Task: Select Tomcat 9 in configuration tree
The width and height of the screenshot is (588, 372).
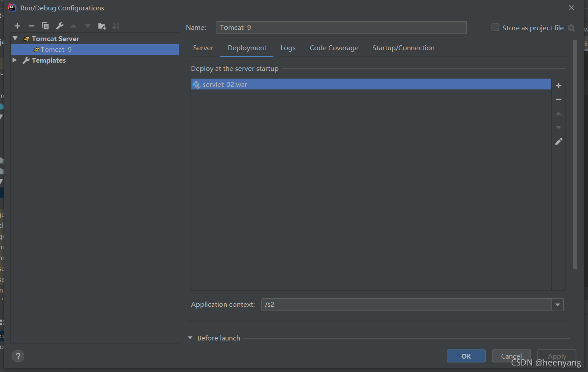Action: 95,50
